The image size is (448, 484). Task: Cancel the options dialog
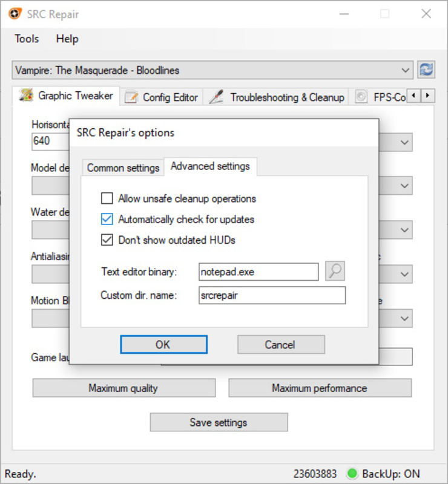pyautogui.click(x=281, y=344)
